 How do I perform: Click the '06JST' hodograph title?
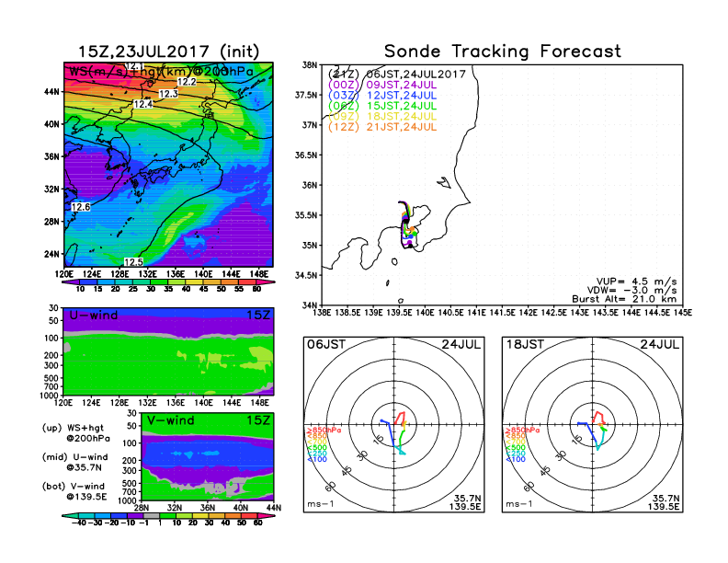tap(326, 344)
